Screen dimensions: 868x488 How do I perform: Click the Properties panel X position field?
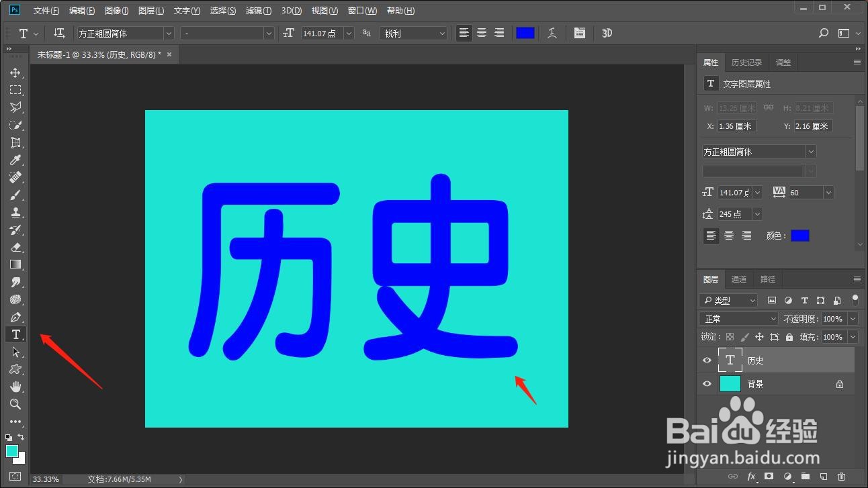coord(736,126)
